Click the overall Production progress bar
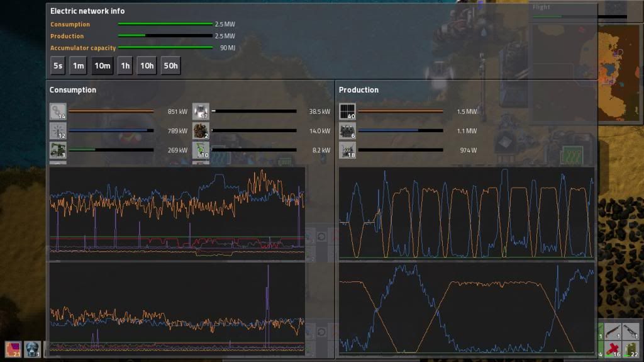 click(x=165, y=36)
